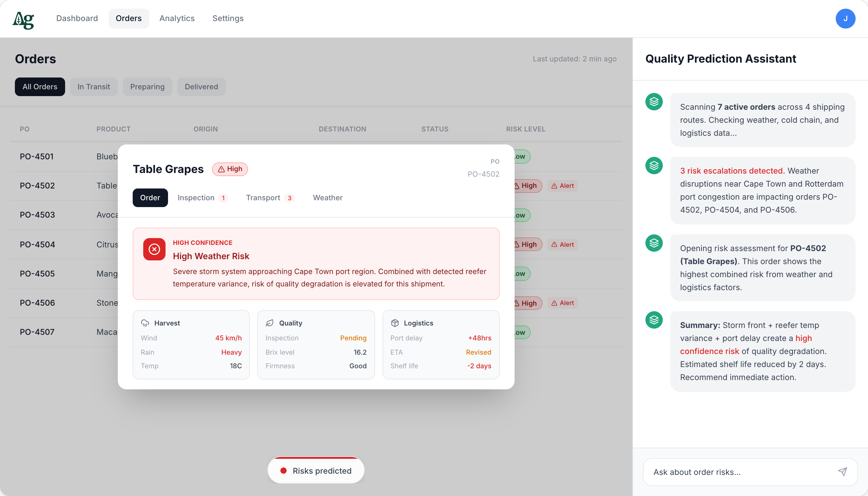Click the High badge next to Table Grapes
Screen dimensions: 868x496
pyautogui.click(x=230, y=169)
